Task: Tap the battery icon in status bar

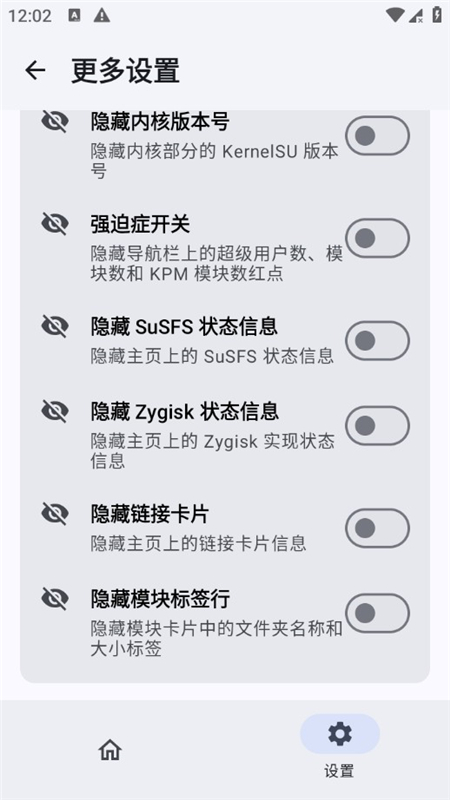Action: [437, 15]
